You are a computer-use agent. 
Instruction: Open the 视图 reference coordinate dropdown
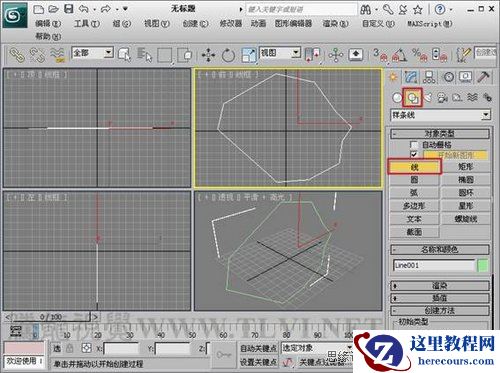click(x=280, y=53)
